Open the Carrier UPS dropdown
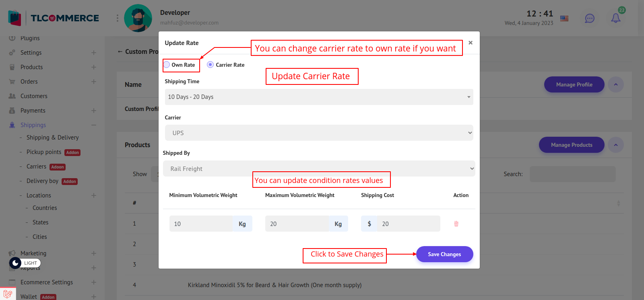The image size is (644, 300). point(319,133)
